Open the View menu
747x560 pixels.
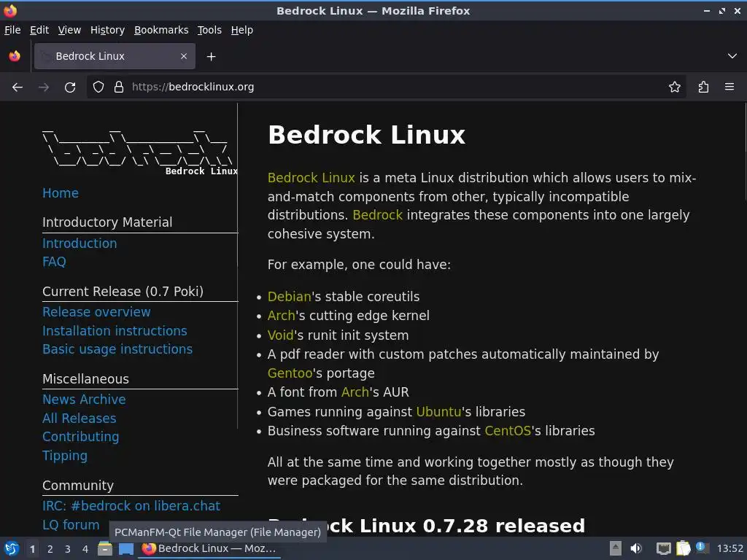tap(69, 30)
